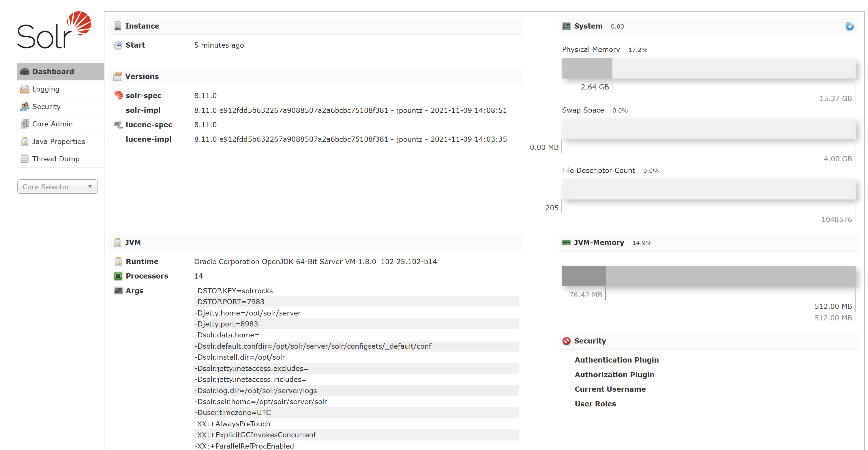Click the 15.37 GB total memory value
868x450 pixels.
836,98
